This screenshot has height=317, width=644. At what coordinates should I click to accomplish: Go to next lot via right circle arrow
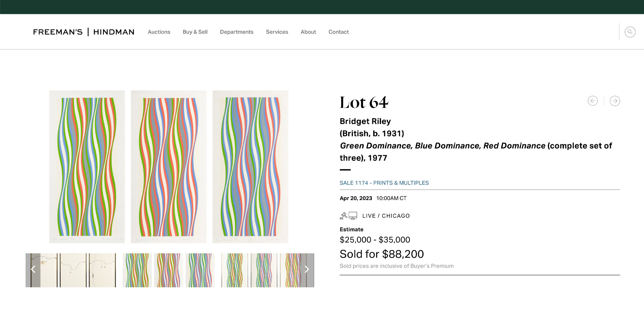pyautogui.click(x=615, y=101)
